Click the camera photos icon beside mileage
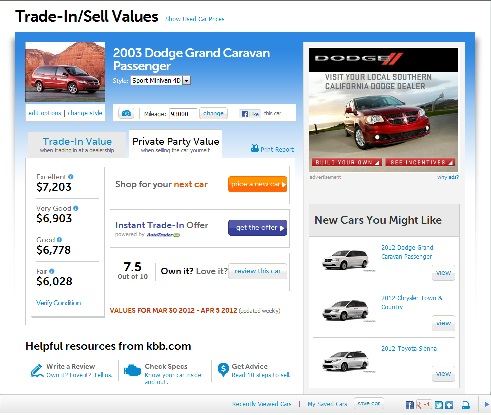 point(126,113)
